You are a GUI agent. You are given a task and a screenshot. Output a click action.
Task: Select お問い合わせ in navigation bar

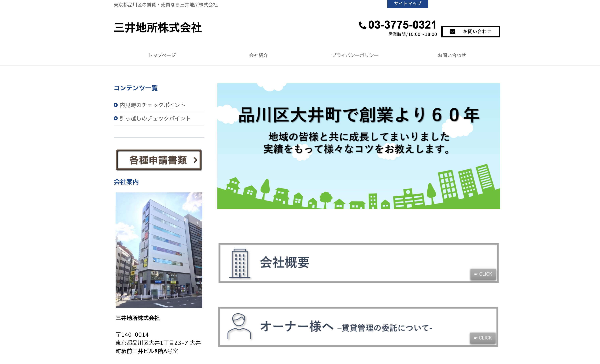(x=452, y=55)
